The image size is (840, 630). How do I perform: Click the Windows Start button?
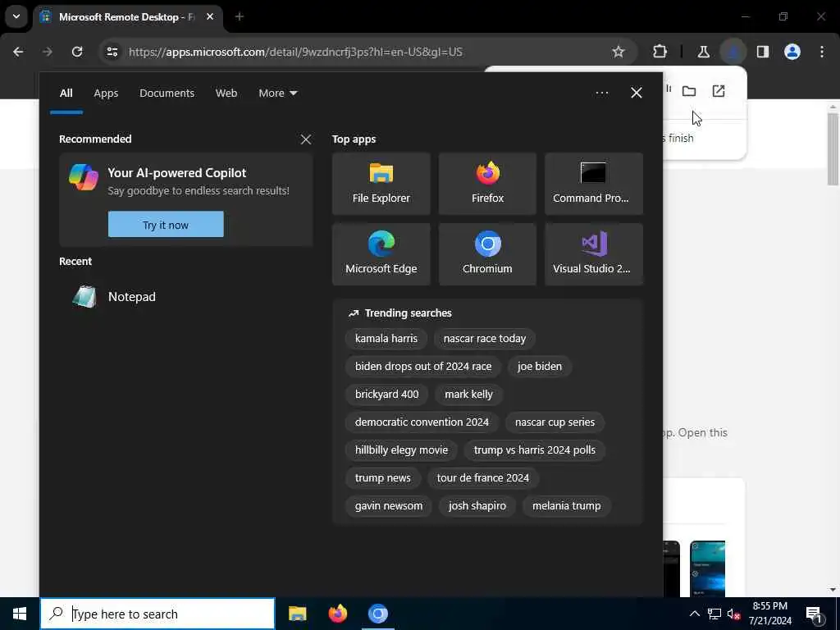20,614
